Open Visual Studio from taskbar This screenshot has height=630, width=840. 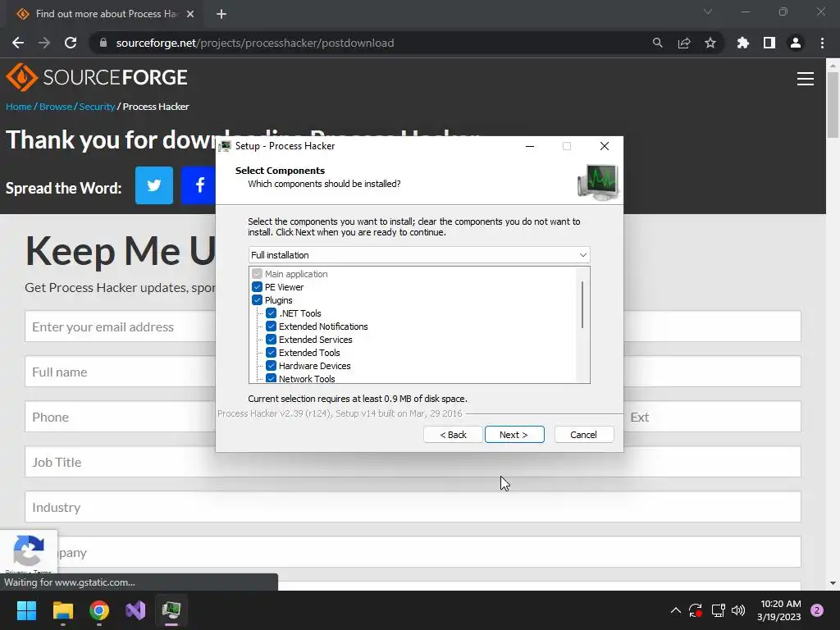[x=135, y=610]
